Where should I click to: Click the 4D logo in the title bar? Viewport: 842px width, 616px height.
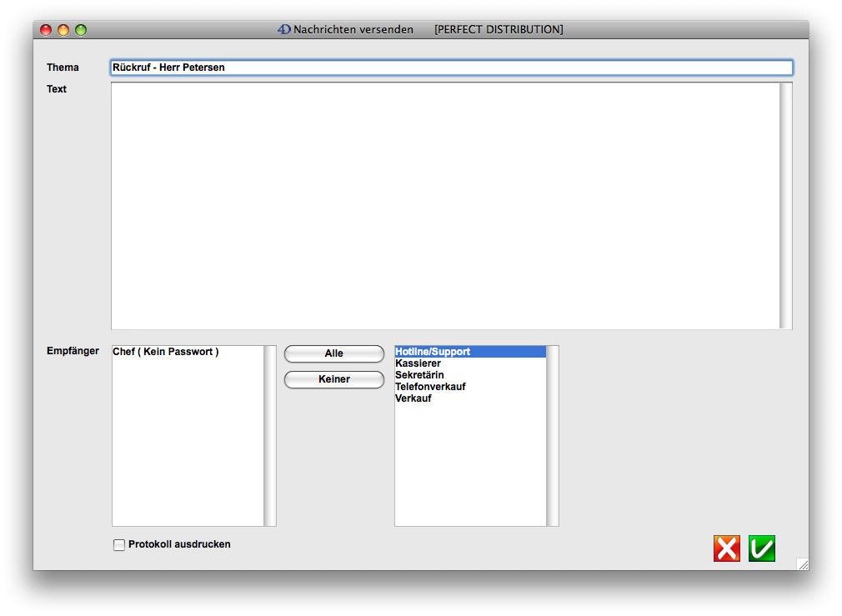pyautogui.click(x=284, y=29)
